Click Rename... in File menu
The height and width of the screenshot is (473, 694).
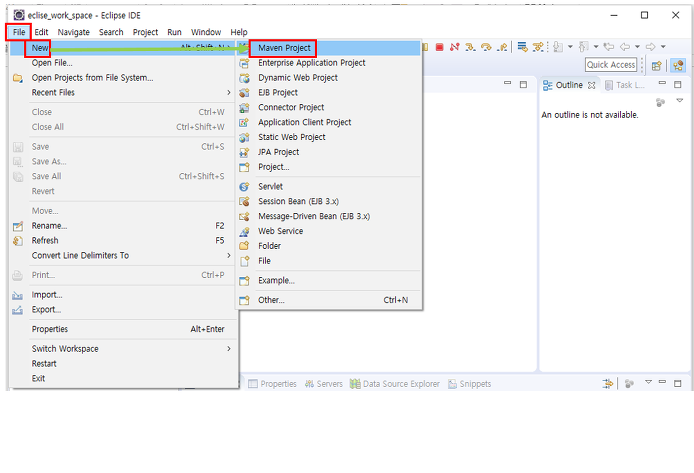pos(124,226)
